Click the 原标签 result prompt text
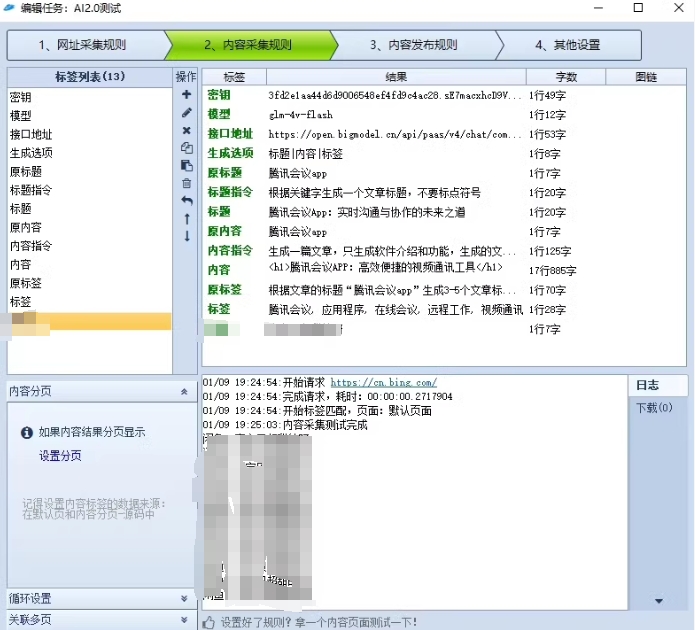This screenshot has height=630, width=695. (x=392, y=290)
